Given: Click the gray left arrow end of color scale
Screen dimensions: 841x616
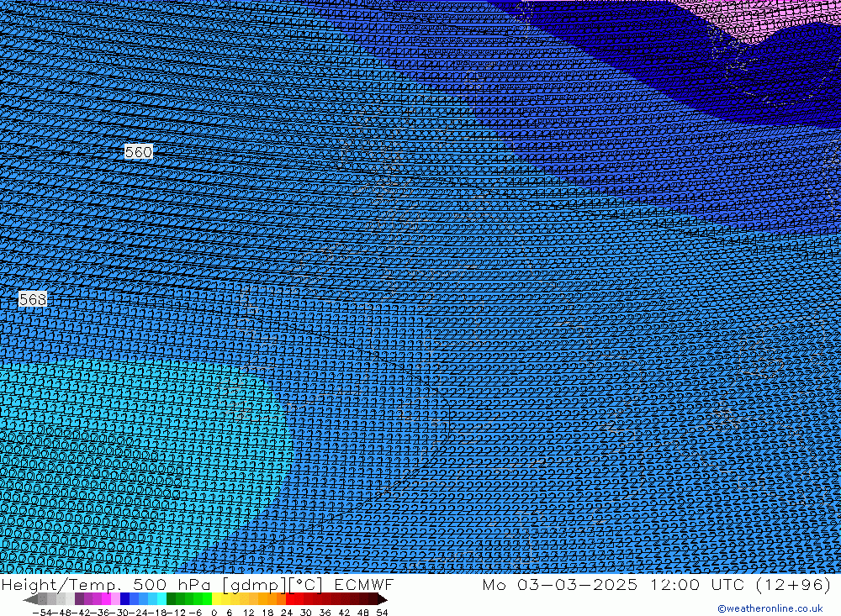Looking at the screenshot, I should pyautogui.click(x=30, y=599).
